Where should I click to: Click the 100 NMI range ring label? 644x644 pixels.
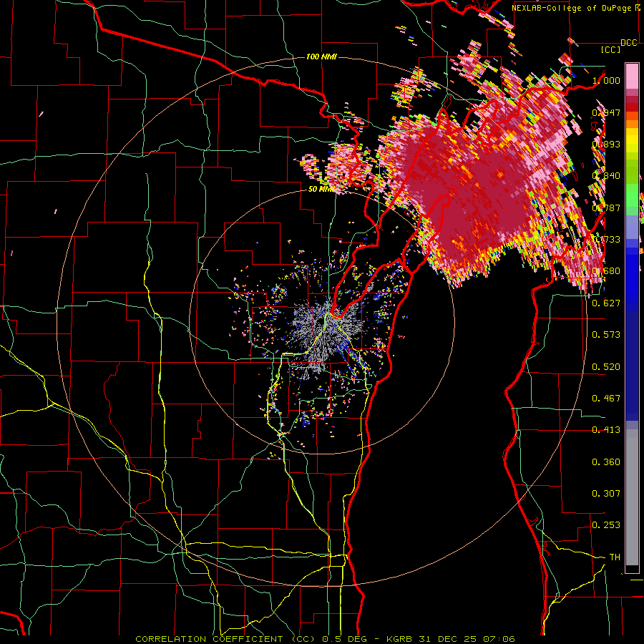tap(321, 57)
